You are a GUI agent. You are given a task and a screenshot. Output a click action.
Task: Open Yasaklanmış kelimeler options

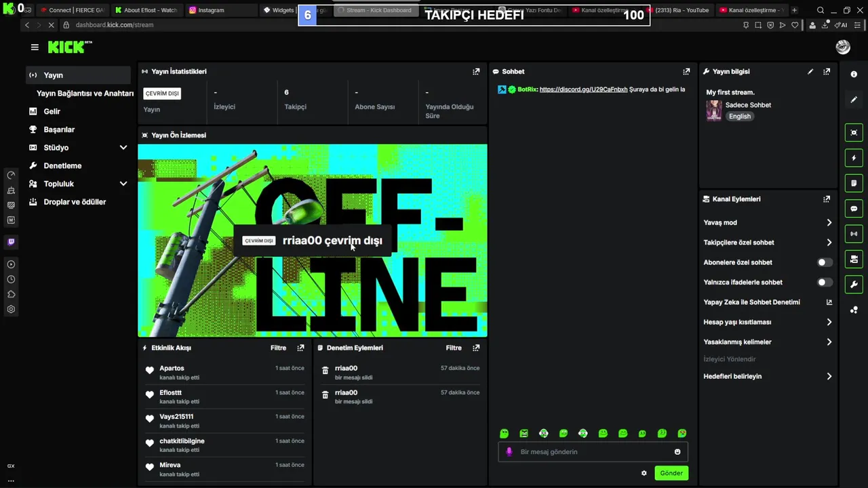(x=768, y=342)
